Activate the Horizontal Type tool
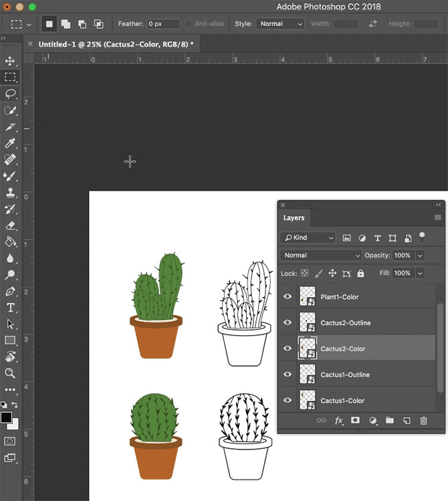The width and height of the screenshot is (448, 501). click(x=10, y=308)
